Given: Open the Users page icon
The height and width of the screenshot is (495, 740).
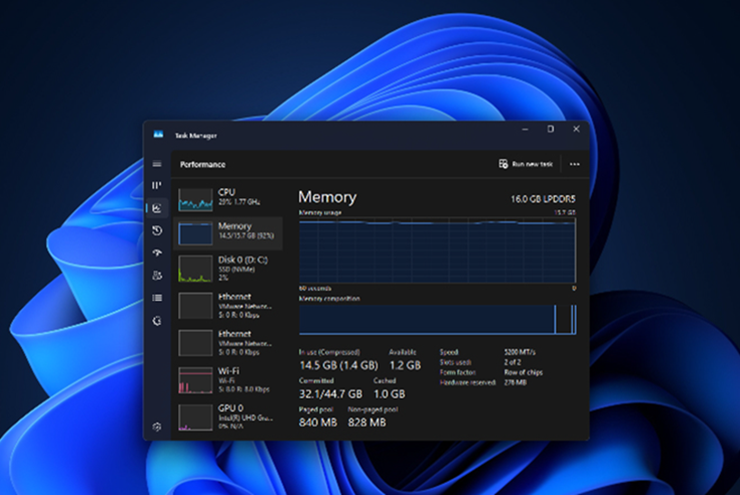Looking at the screenshot, I should pos(157,276).
